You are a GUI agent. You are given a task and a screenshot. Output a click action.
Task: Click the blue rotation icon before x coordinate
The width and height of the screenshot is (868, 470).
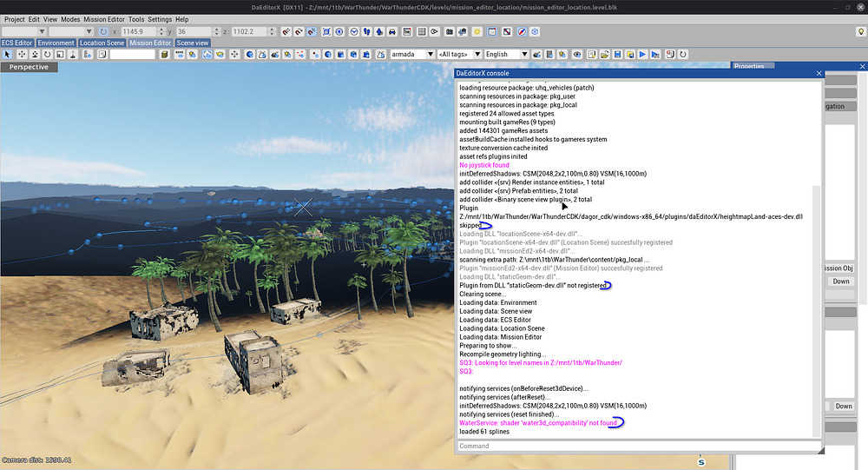(x=103, y=31)
